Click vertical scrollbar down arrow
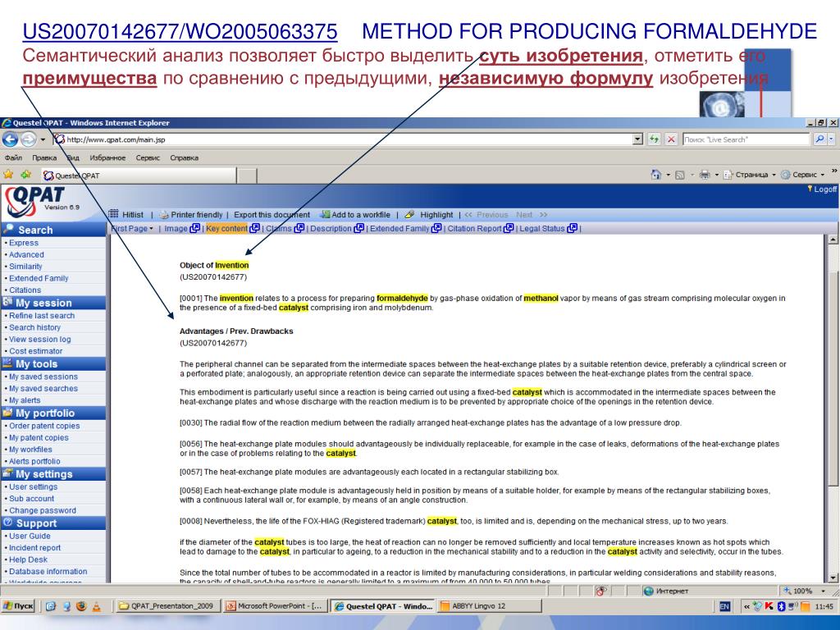This screenshot has height=630, width=840. point(833,577)
